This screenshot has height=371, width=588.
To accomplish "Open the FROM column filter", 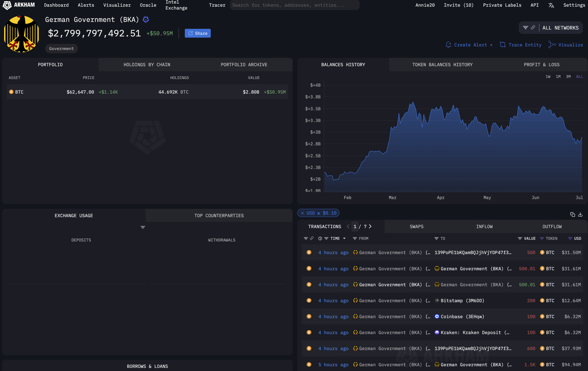I will [355, 238].
